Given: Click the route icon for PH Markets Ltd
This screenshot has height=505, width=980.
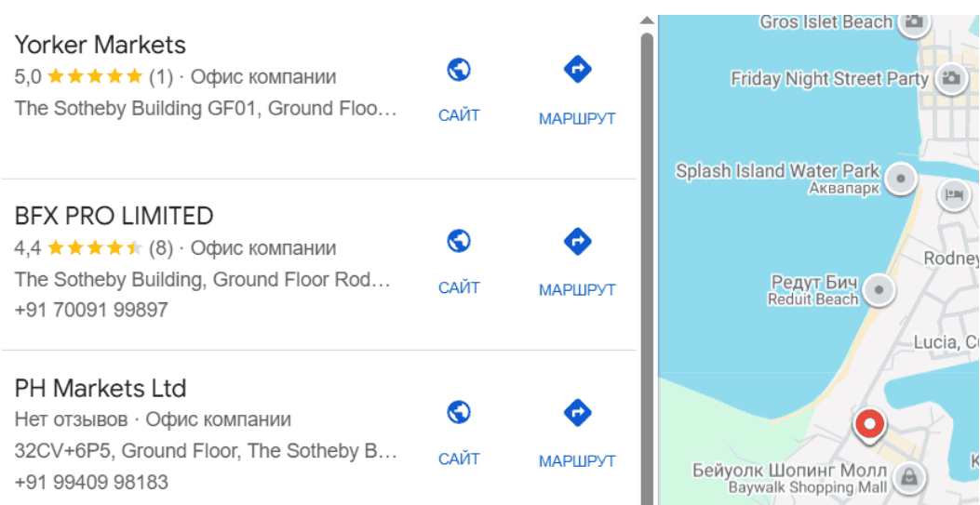Looking at the screenshot, I should coord(577,412).
